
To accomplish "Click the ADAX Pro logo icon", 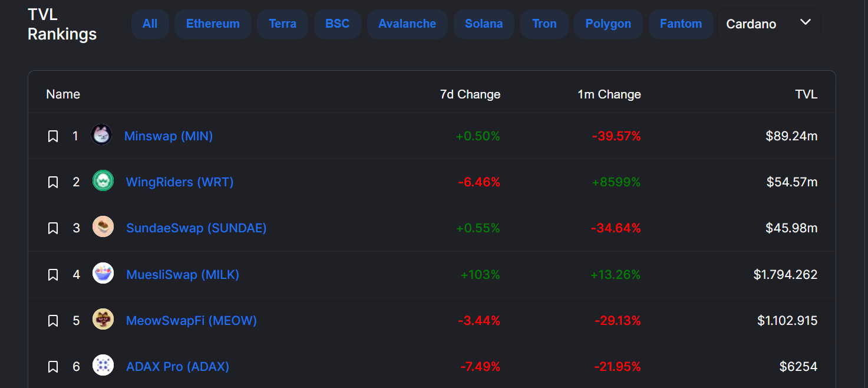I will (103, 365).
